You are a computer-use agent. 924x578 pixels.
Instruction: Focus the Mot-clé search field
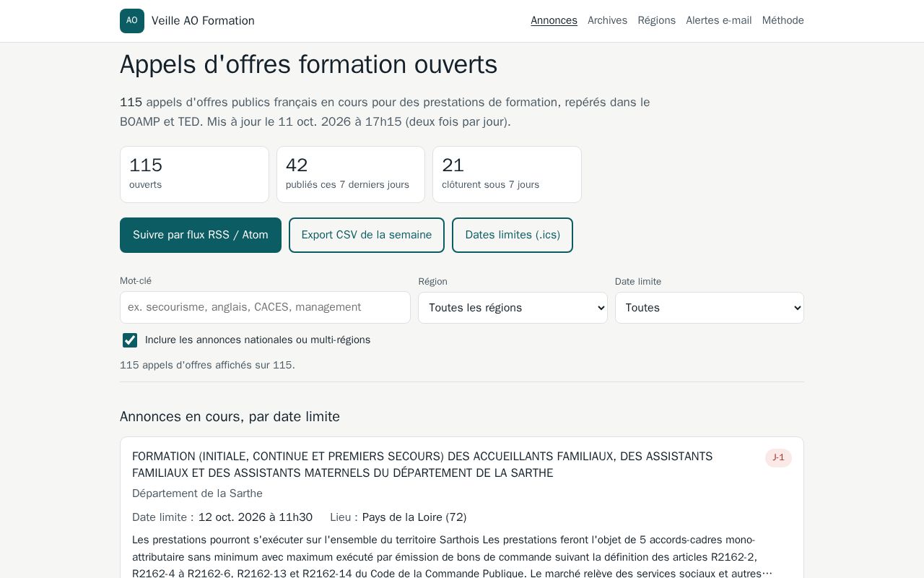coord(265,307)
